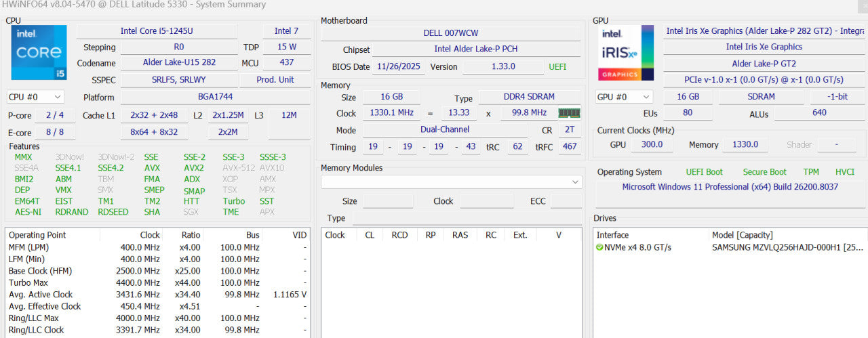Select the Stepping value R0
The image size is (868, 338).
(x=179, y=47)
